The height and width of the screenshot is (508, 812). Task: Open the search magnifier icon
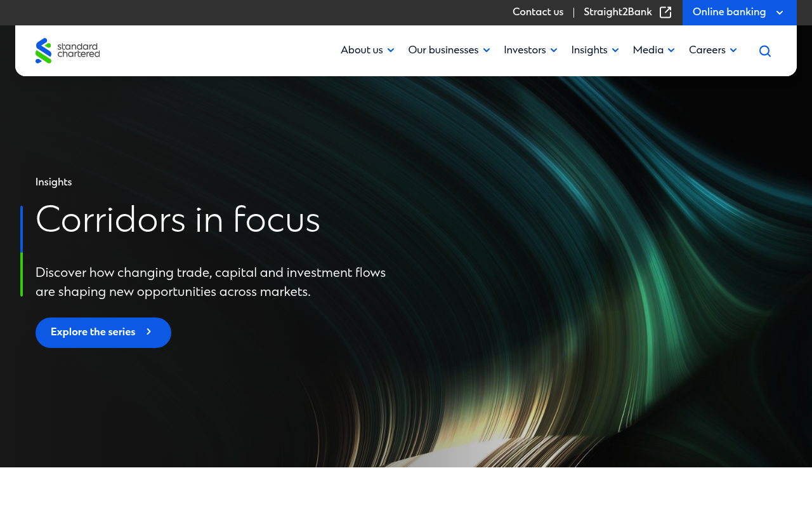765,51
